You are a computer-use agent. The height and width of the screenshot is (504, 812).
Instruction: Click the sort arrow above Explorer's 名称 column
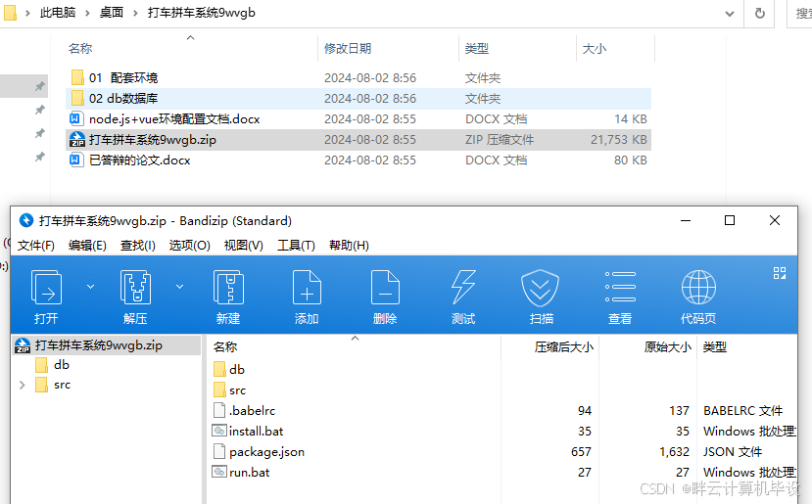pyautogui.click(x=191, y=37)
